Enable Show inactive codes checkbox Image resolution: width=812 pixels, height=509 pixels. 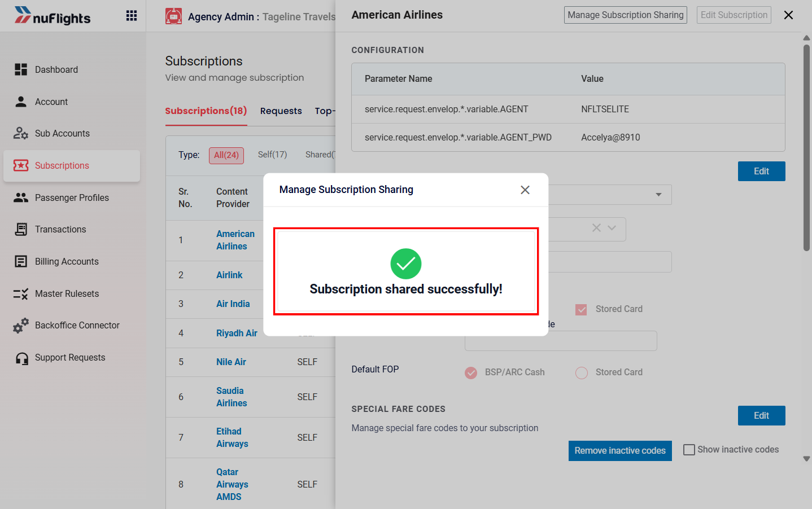tap(689, 450)
